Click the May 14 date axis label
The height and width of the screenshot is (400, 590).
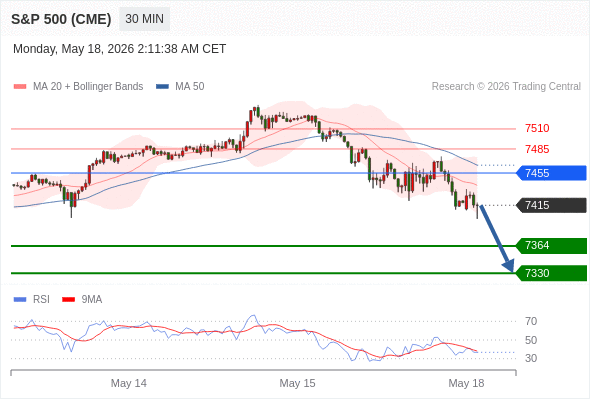point(129,383)
